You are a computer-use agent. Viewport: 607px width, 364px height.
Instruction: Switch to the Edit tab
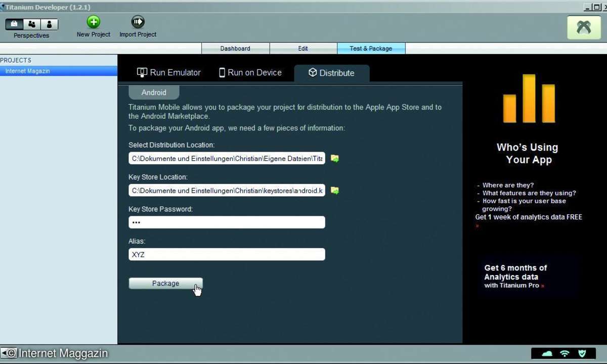point(303,49)
